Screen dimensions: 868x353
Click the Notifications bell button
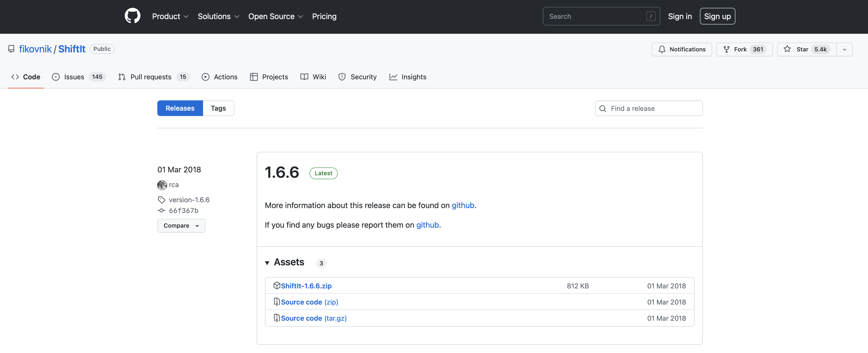[x=681, y=49]
